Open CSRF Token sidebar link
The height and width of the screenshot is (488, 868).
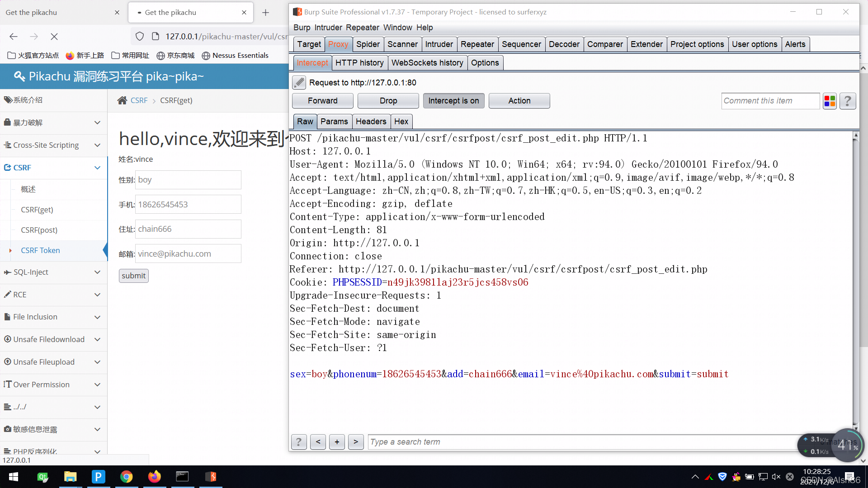40,250
